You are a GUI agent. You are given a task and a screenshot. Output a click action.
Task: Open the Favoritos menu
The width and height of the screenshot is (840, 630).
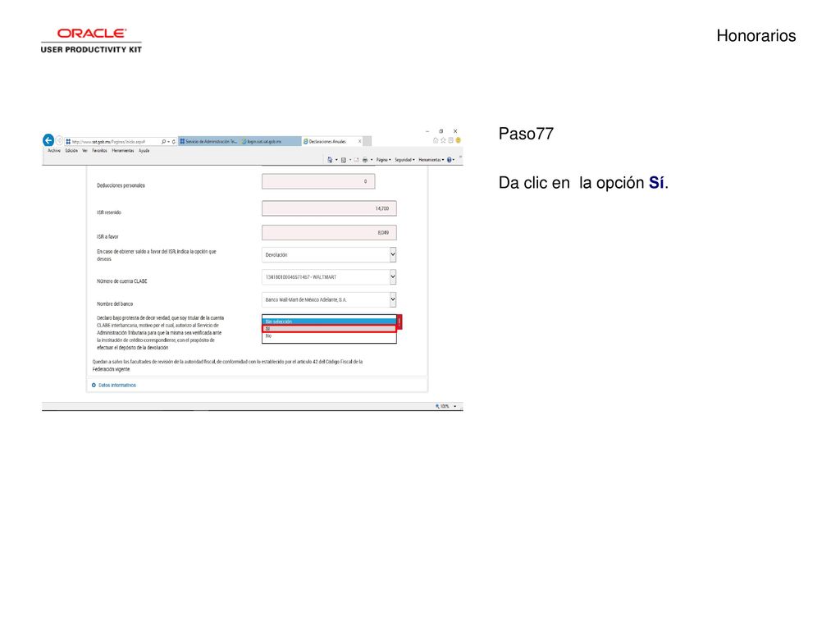[x=99, y=151]
